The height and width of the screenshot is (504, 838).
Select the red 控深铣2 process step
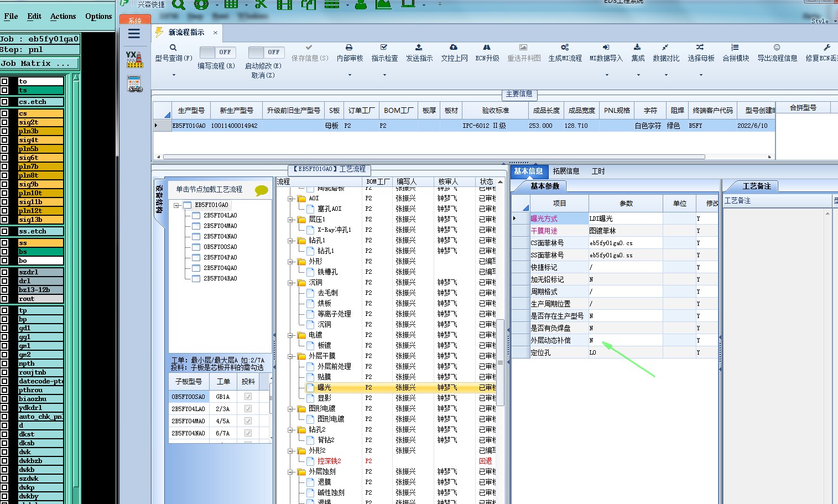click(329, 461)
